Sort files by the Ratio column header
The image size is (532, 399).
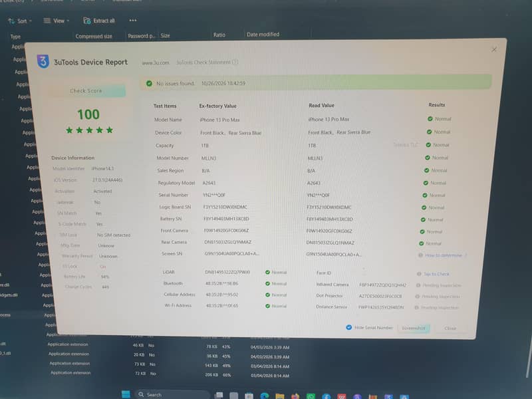(219, 35)
